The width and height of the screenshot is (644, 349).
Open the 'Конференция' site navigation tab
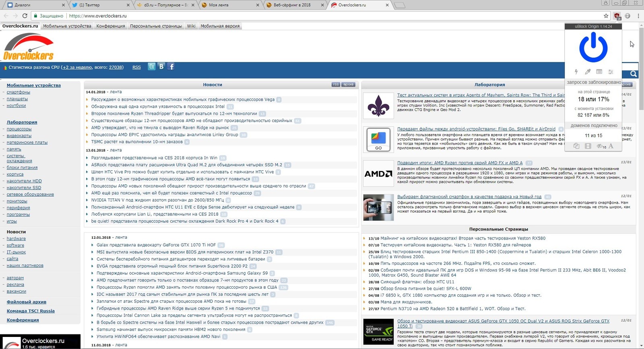click(111, 26)
